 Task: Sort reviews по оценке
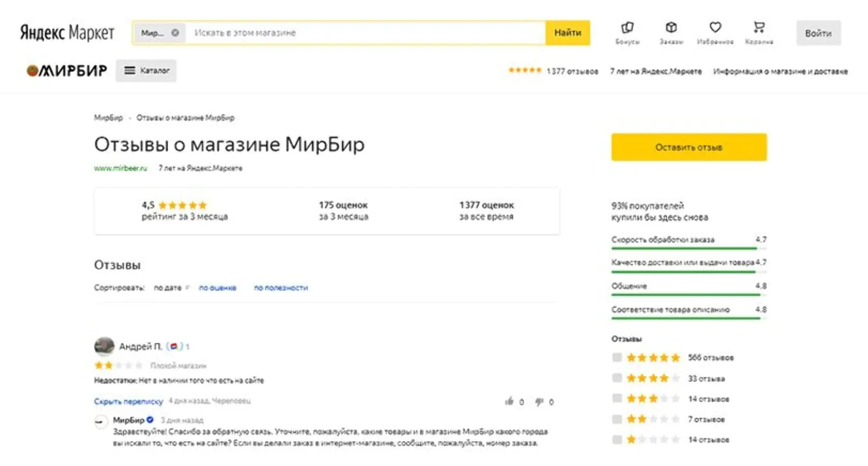coord(218,288)
